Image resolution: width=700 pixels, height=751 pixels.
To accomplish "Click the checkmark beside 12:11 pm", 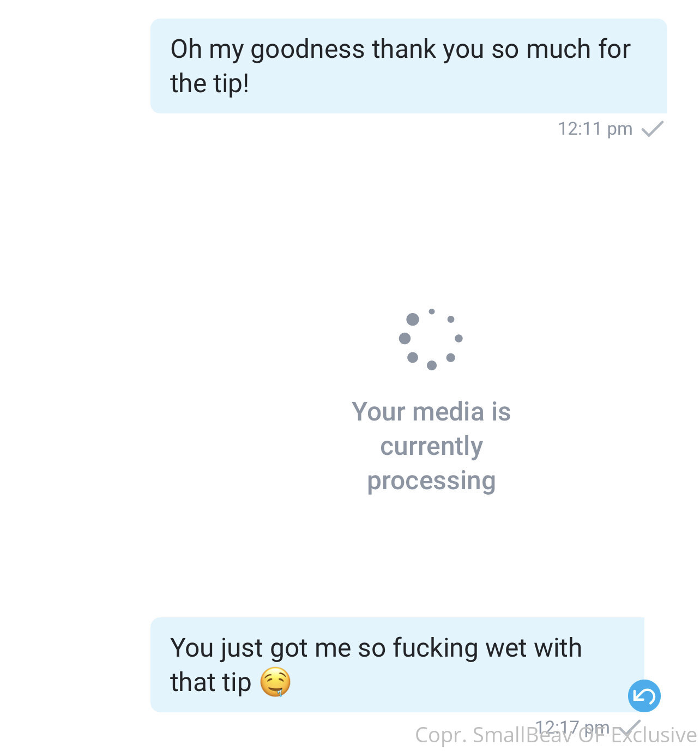I will (652, 129).
